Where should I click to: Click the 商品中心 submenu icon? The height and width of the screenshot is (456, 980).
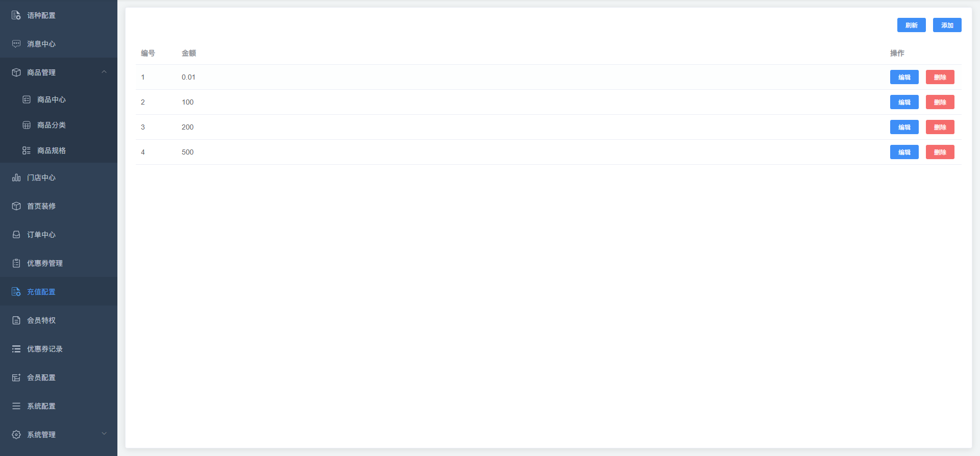pos(27,99)
